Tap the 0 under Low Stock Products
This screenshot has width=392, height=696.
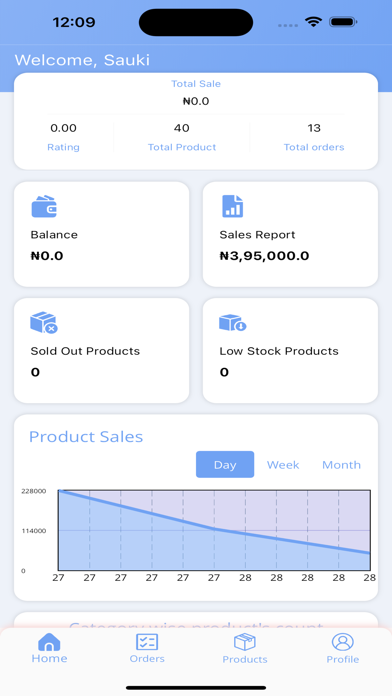(224, 372)
